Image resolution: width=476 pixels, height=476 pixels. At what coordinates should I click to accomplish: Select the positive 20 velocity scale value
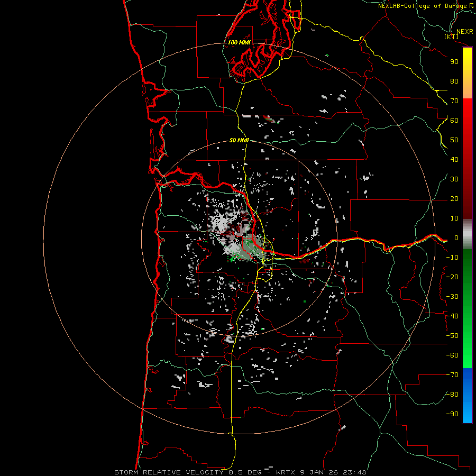point(454,199)
